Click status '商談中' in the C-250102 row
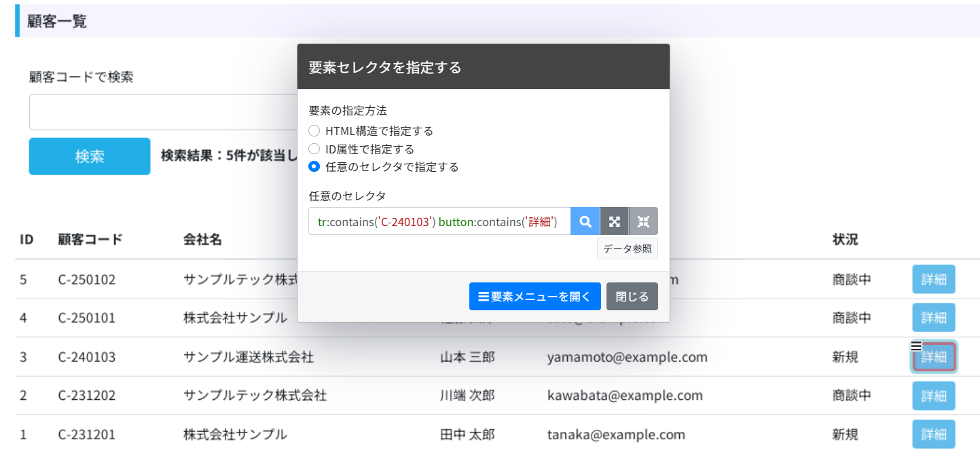 [852, 279]
